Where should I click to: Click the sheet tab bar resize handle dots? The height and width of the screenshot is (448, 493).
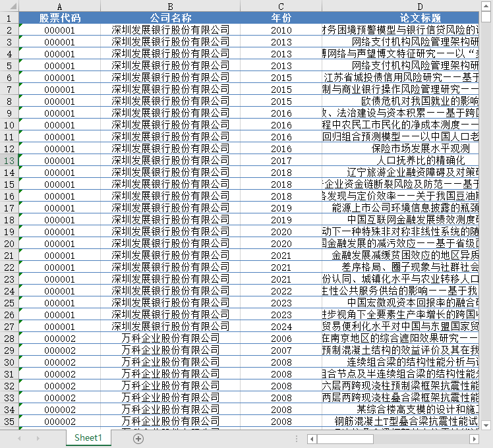point(297,439)
